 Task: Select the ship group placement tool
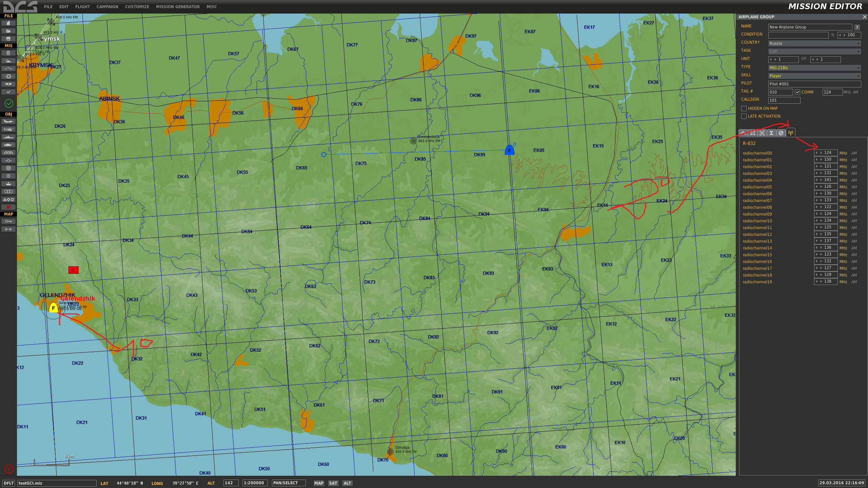8,137
